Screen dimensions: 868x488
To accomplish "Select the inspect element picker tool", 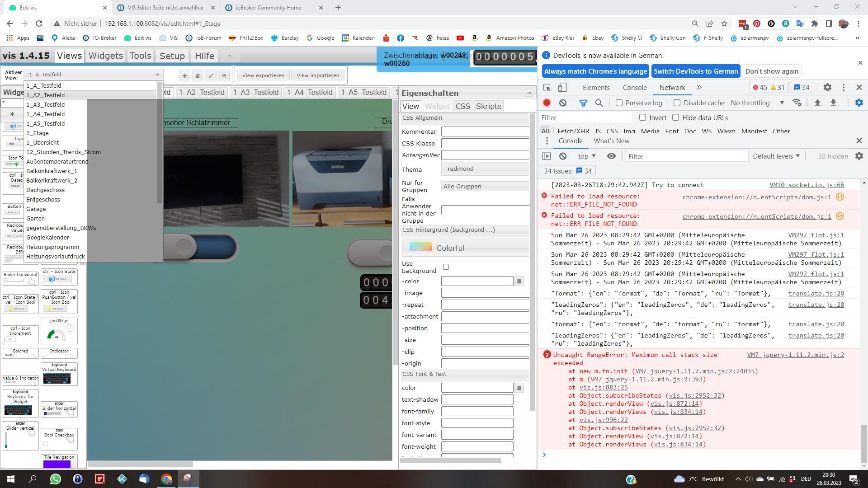I will 547,88.
